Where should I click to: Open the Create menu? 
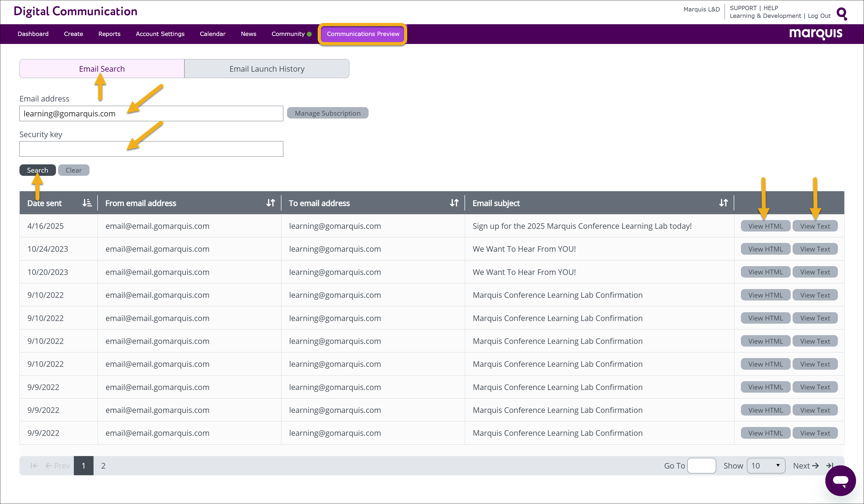[73, 34]
